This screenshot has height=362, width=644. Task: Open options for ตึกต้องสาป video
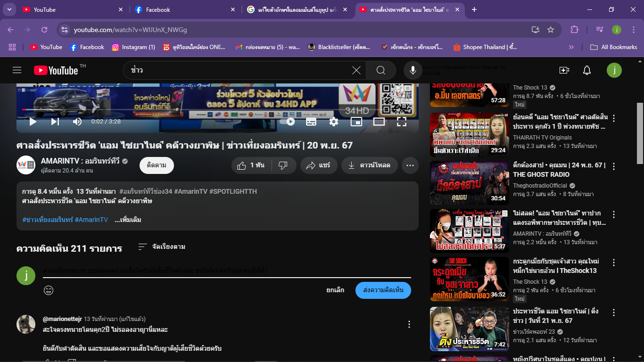click(x=614, y=166)
